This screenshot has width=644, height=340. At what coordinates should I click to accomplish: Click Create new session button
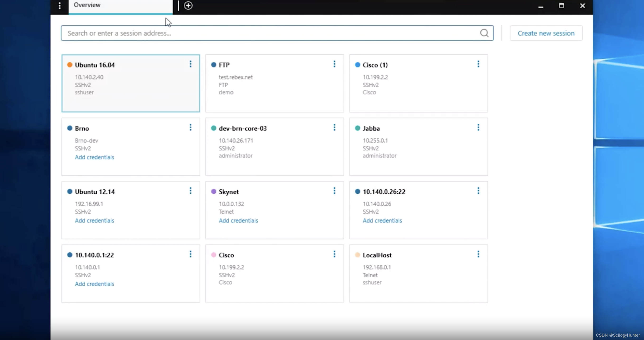point(546,33)
